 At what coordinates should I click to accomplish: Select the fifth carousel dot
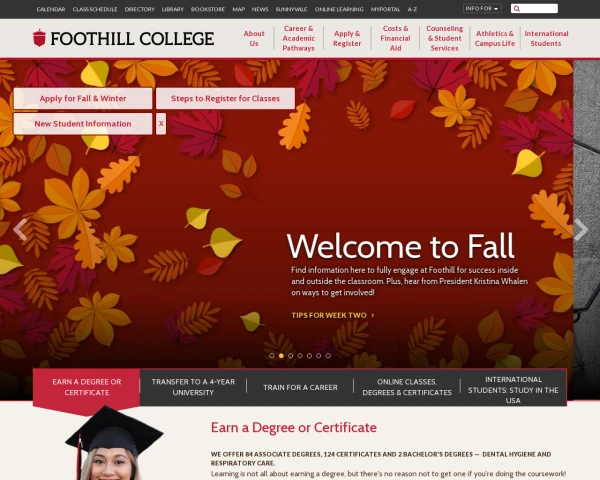(309, 356)
